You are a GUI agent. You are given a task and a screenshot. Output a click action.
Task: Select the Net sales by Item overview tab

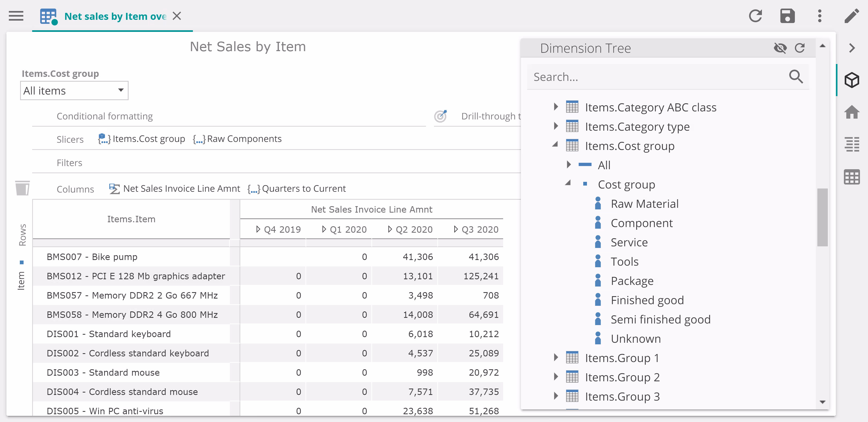coord(115,16)
